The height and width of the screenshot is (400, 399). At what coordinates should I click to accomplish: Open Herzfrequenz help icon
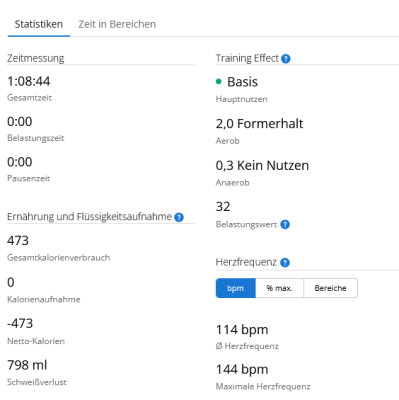(x=285, y=263)
